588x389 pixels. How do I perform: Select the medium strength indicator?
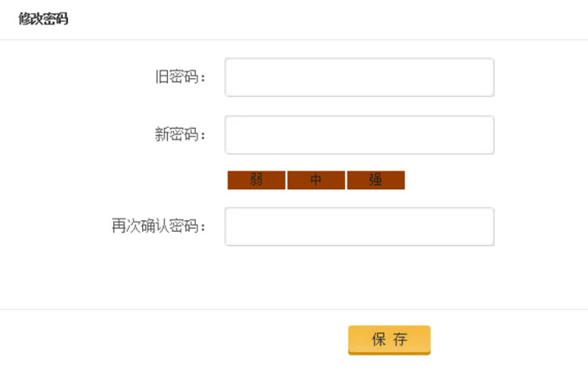click(x=316, y=180)
